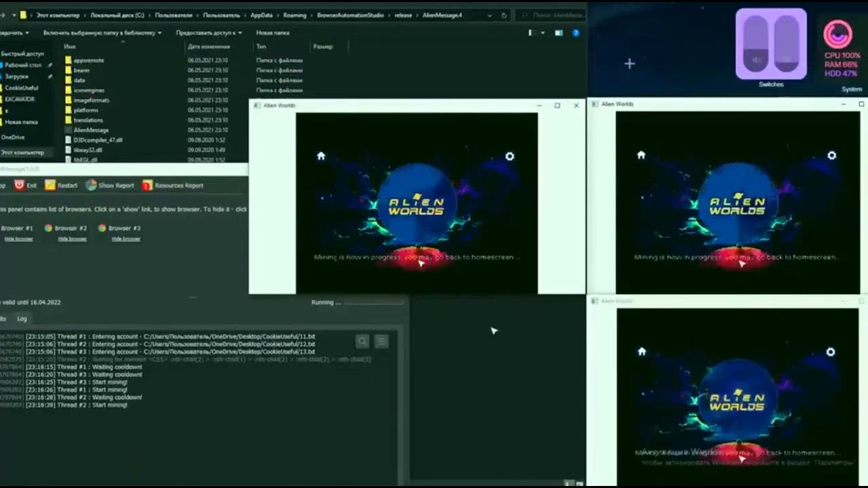The width and height of the screenshot is (868, 488).
Task: Sort files by the Дата изменения column header
Action: pos(209,47)
